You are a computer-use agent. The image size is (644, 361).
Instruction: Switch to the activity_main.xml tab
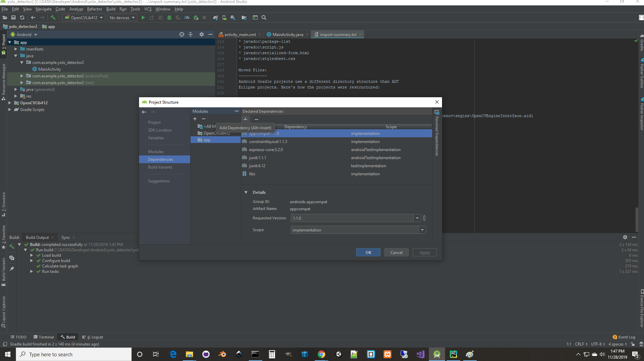pyautogui.click(x=240, y=34)
